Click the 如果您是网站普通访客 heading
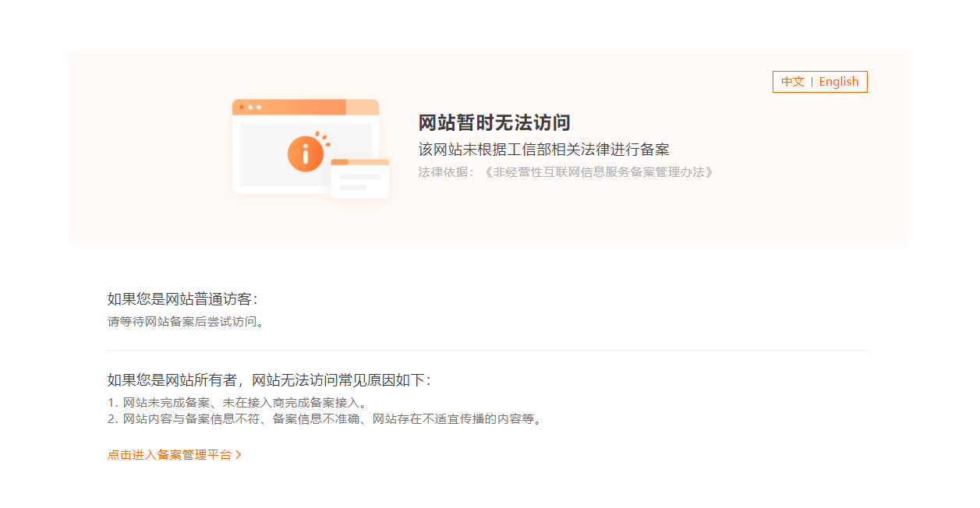The image size is (980, 508). point(182,299)
